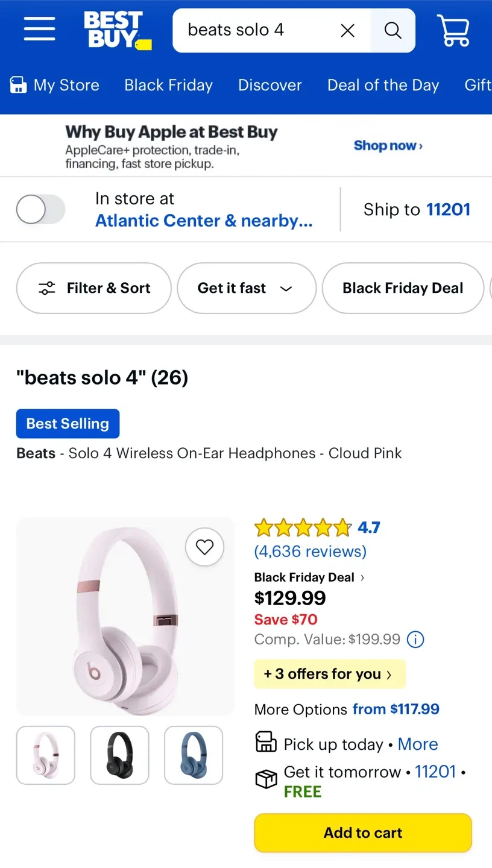
Task: Toggle the In store availability switch
Action: tap(40, 209)
